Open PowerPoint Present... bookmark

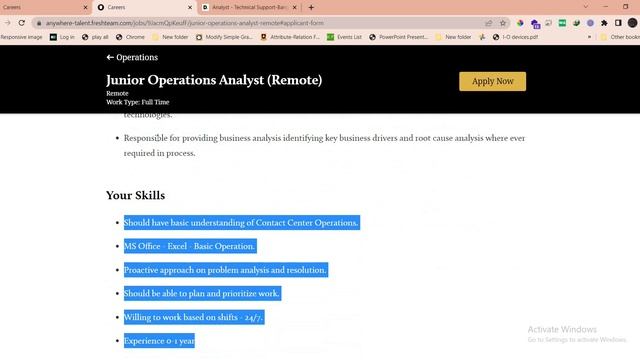(399, 37)
